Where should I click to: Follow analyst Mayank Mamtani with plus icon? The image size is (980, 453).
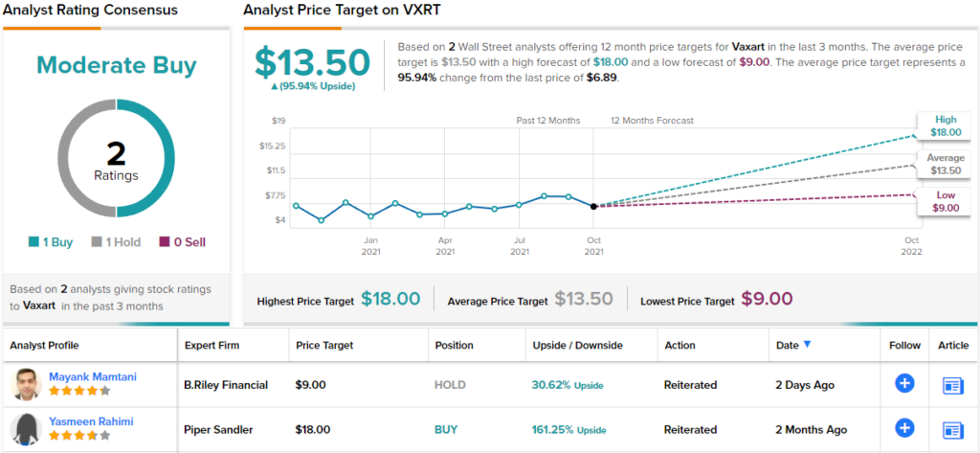(904, 384)
